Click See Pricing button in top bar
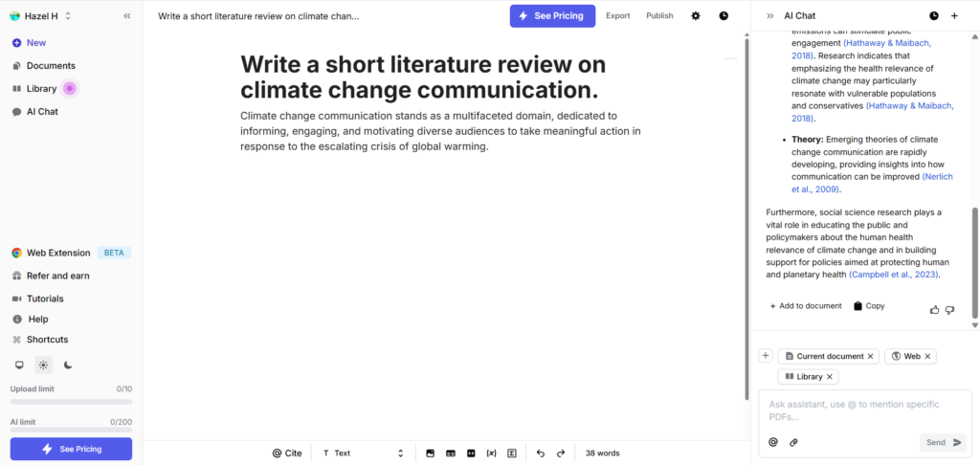980x465 pixels. [552, 16]
